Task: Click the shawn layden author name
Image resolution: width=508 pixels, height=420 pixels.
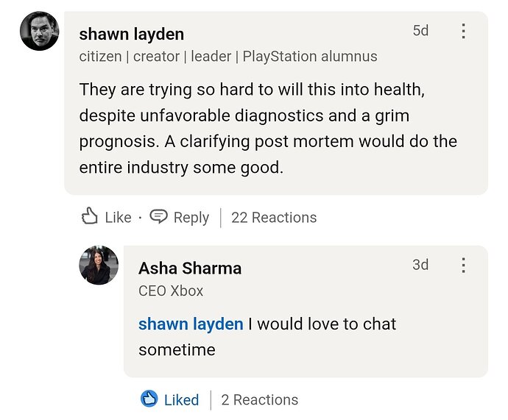Action: click(x=132, y=34)
